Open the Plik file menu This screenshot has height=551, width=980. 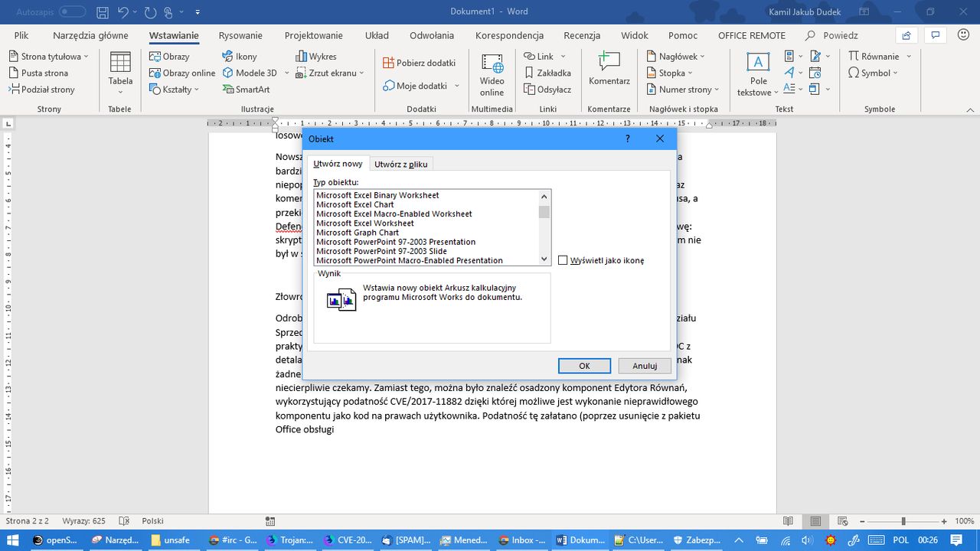tap(21, 35)
